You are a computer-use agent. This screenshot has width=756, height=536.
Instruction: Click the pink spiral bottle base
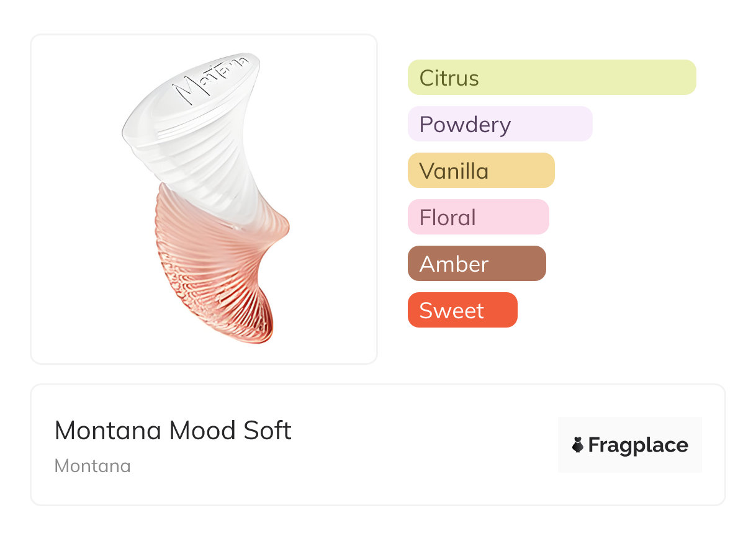click(217, 273)
